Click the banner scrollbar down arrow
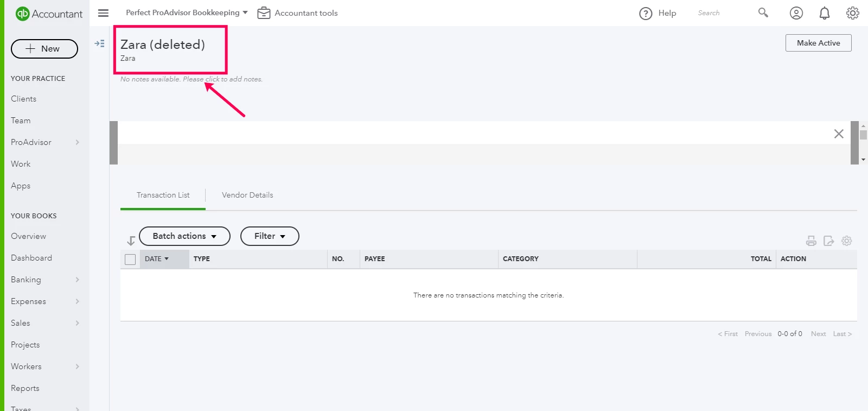The width and height of the screenshot is (868, 411). (x=863, y=160)
